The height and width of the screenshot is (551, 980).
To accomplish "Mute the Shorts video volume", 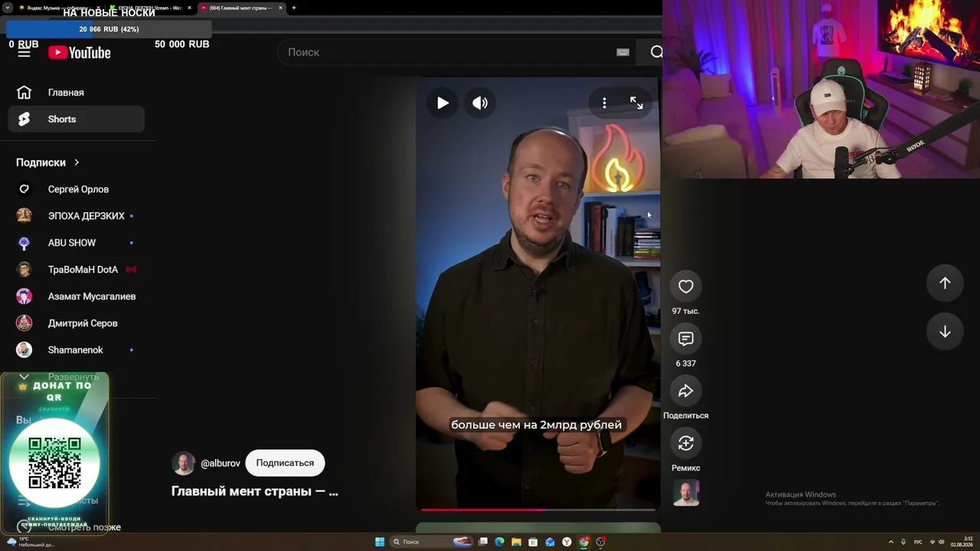I will click(x=480, y=103).
